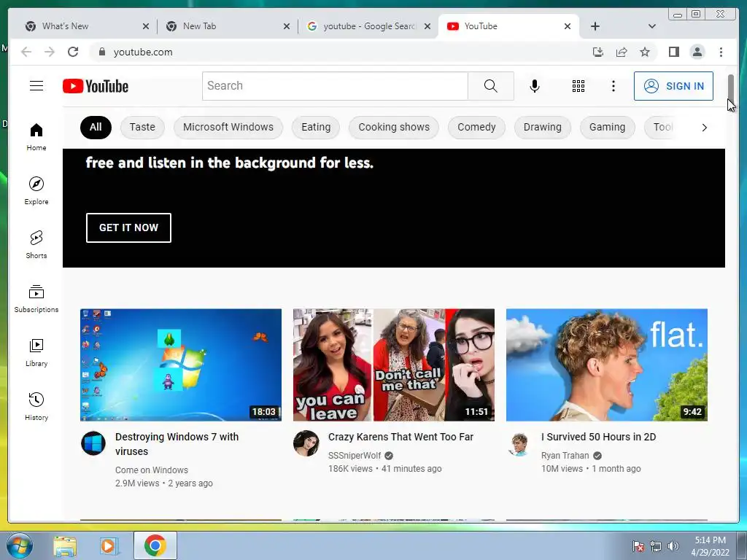Open Crazy Karens That Went Too Far title
The height and width of the screenshot is (560, 747).
coord(400,437)
